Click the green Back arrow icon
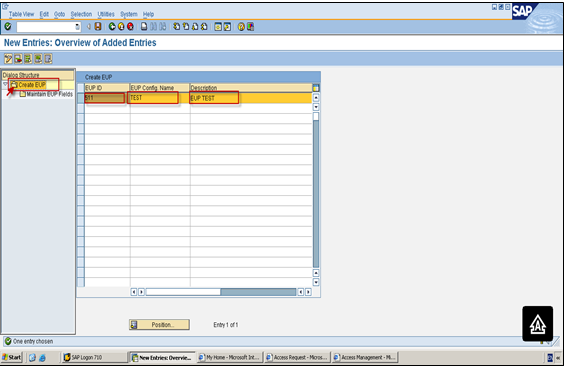 pos(112,26)
